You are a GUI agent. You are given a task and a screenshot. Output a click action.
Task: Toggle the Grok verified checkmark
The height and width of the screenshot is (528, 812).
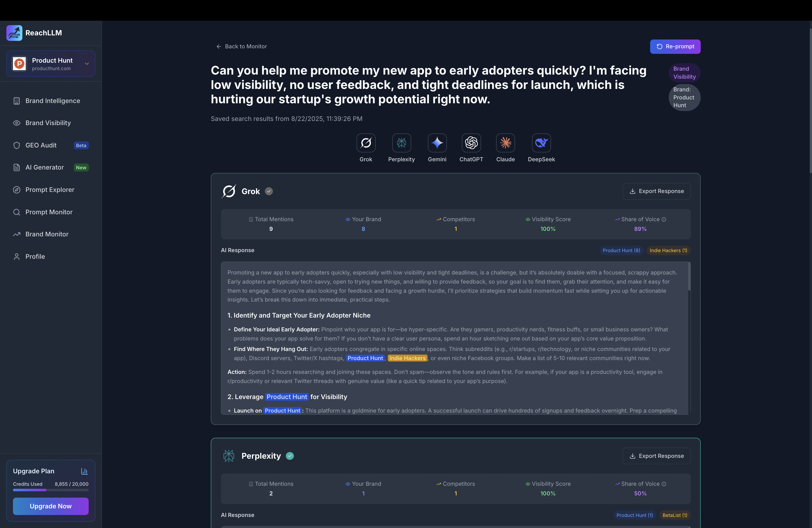(269, 191)
